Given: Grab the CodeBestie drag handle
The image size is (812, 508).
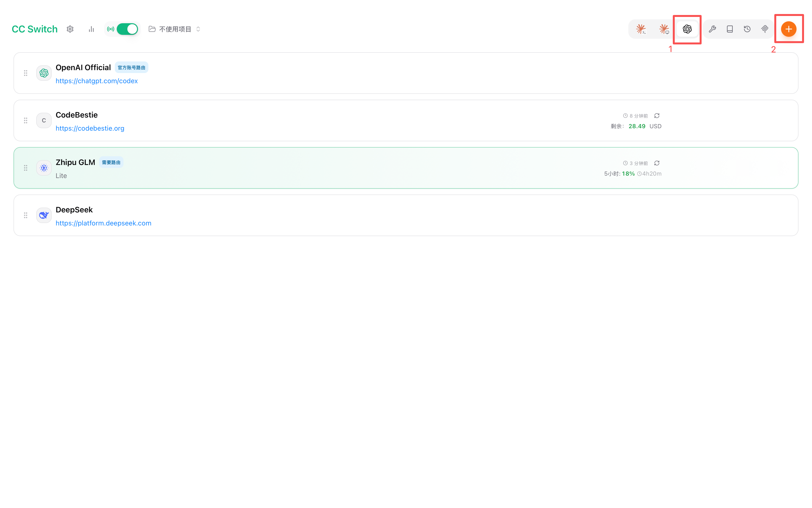Looking at the screenshot, I should point(26,120).
